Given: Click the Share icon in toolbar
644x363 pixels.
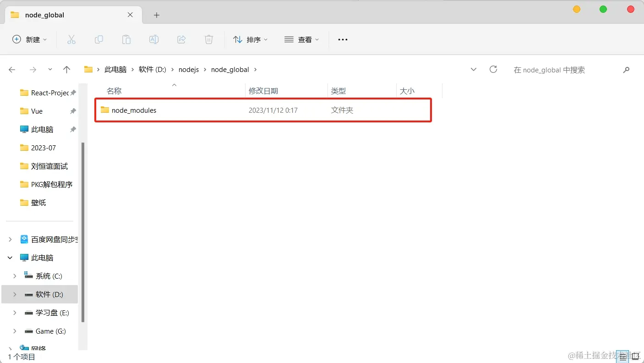Looking at the screenshot, I should pos(181,39).
